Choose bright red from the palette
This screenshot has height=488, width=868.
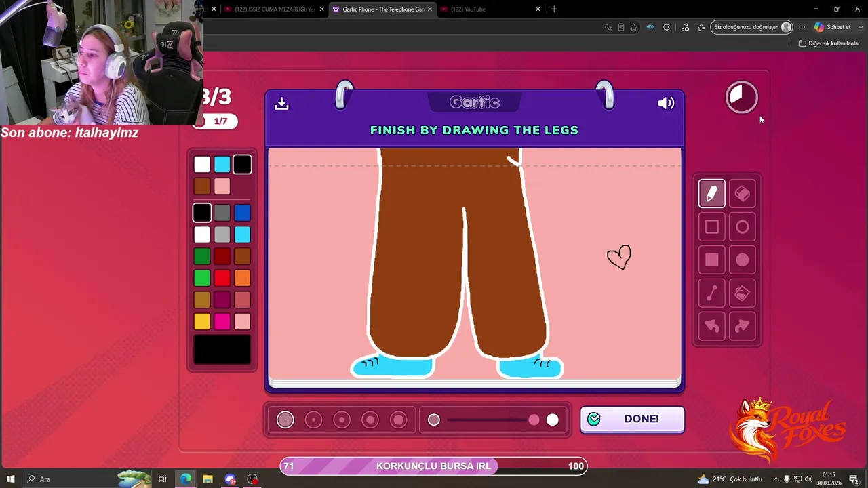(222, 278)
